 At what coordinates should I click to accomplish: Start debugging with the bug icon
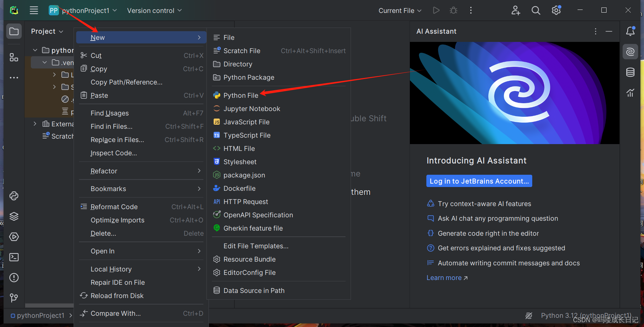click(x=454, y=10)
